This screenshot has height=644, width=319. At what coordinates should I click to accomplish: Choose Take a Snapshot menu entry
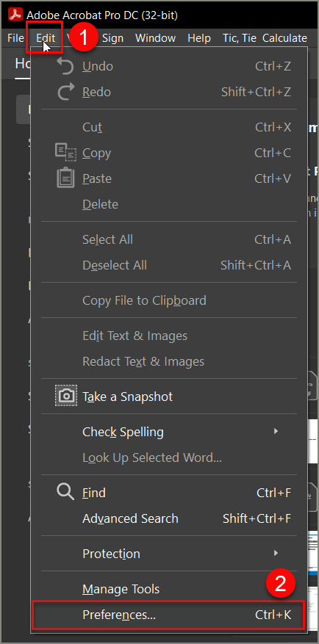click(168, 397)
